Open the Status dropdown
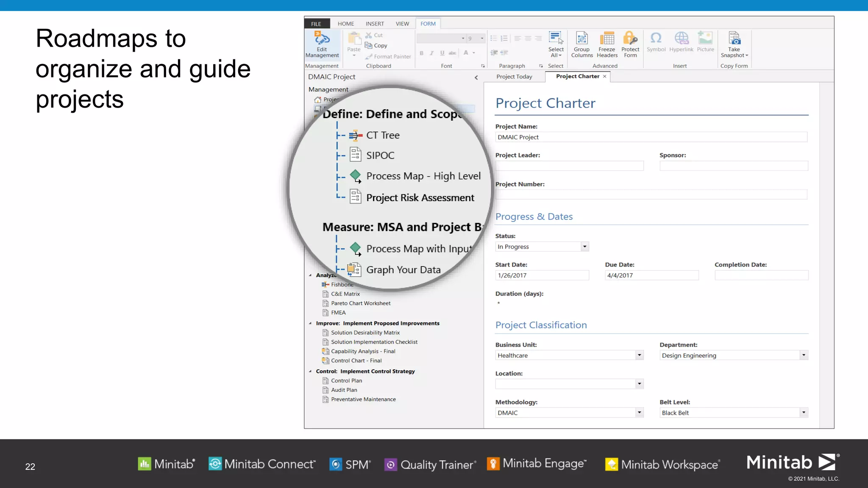 coord(584,247)
